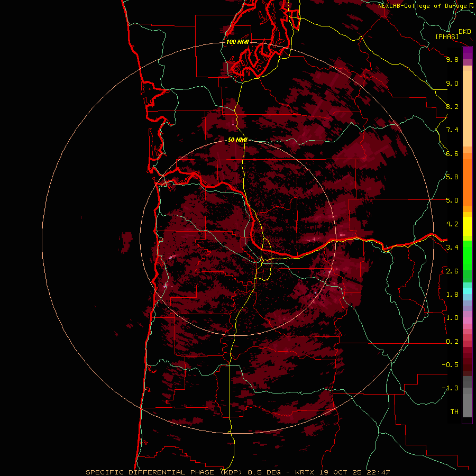Select the 2.6 scale value

(452, 271)
